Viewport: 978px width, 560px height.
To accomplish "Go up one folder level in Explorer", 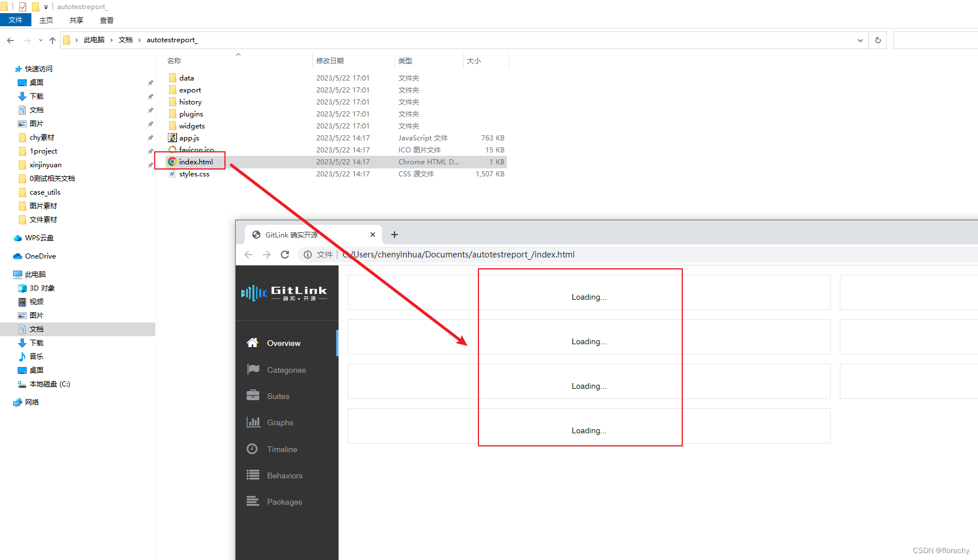I will click(53, 40).
